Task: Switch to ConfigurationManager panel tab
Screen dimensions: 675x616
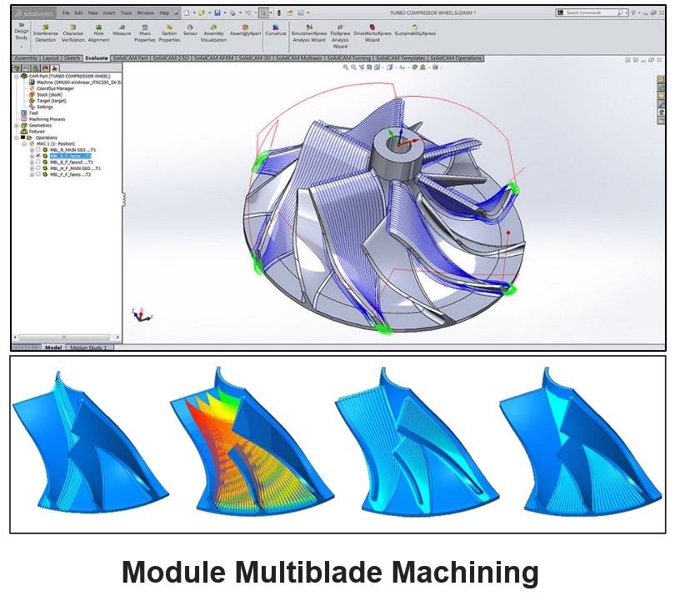Action: tap(36, 68)
